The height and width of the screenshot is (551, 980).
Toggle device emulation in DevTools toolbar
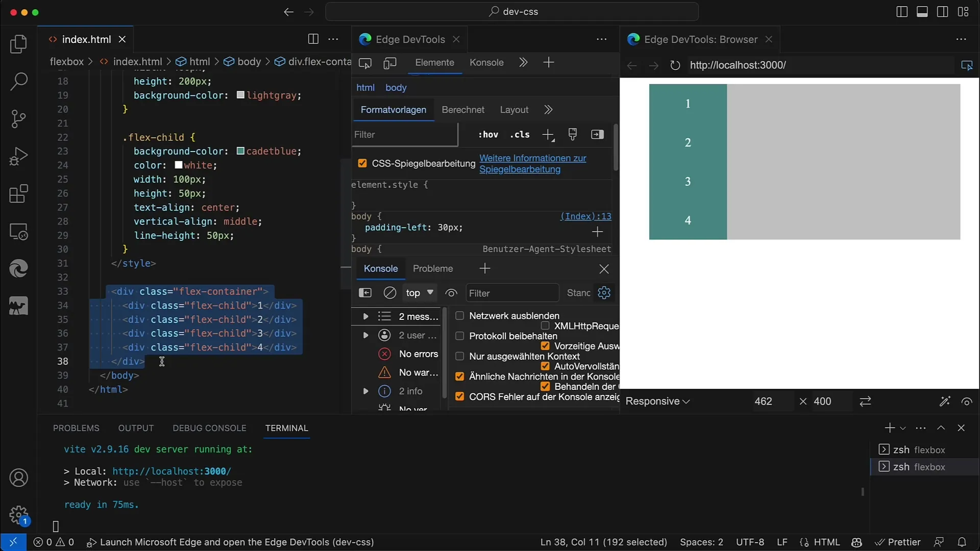390,63
